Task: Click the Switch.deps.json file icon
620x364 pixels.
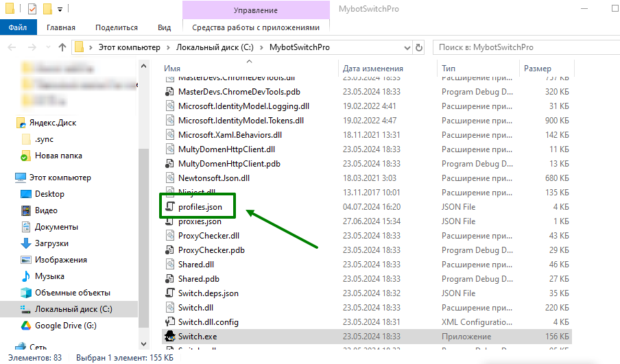Action: [169, 293]
